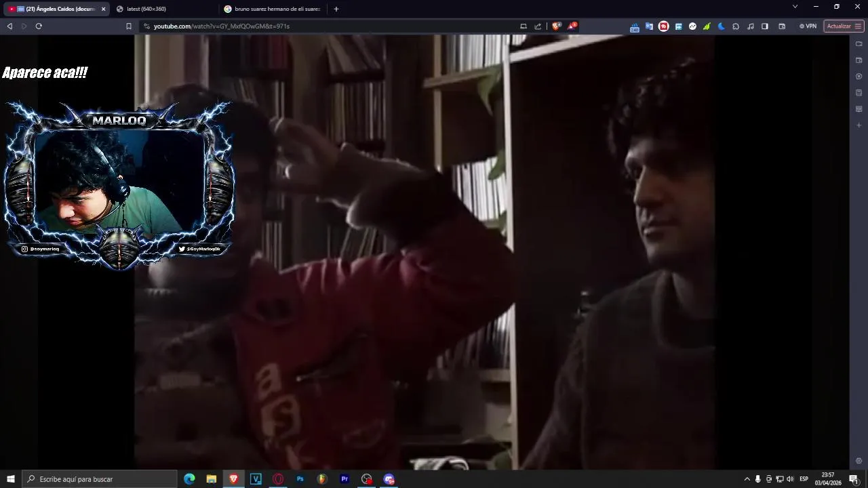This screenshot has height=488, width=868.
Task: Open Microsoft Edge from taskbar
Action: (x=189, y=479)
